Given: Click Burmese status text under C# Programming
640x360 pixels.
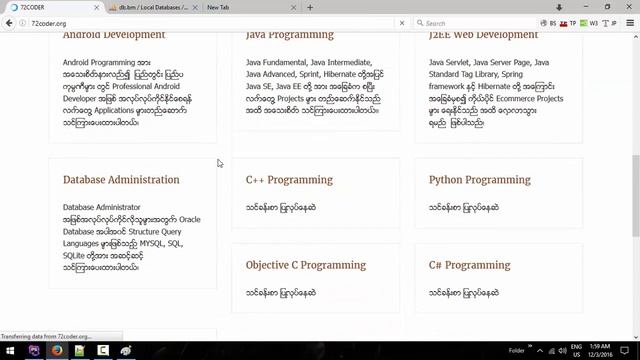Looking at the screenshot, I should point(463,293).
